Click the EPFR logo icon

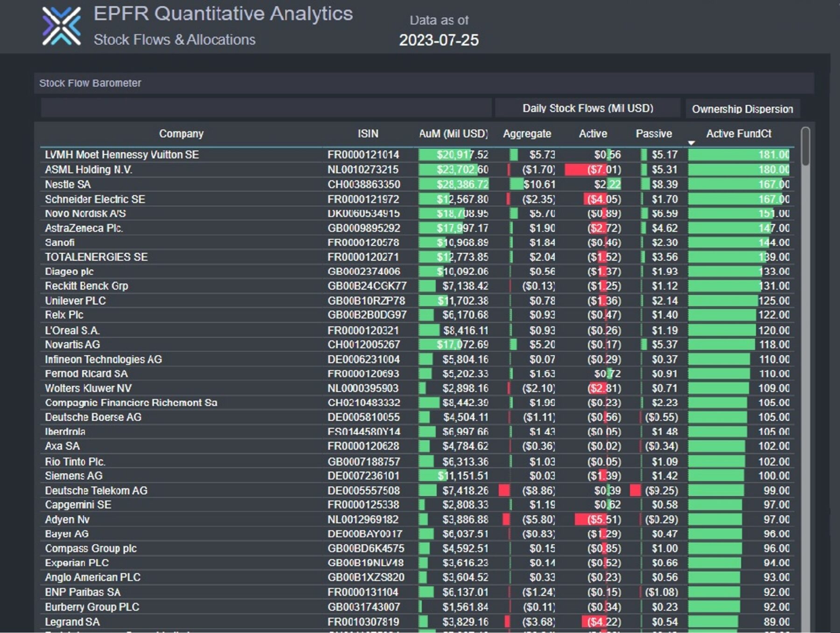click(61, 27)
